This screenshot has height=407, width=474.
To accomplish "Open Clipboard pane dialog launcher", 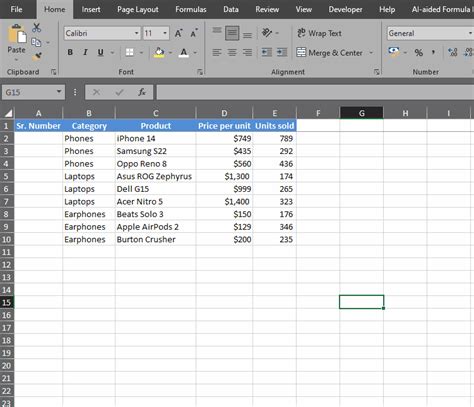I will [x=53, y=72].
